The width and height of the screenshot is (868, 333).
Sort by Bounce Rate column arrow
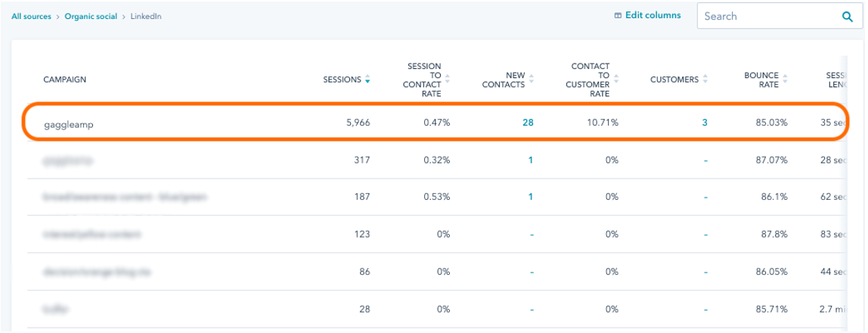pyautogui.click(x=785, y=79)
